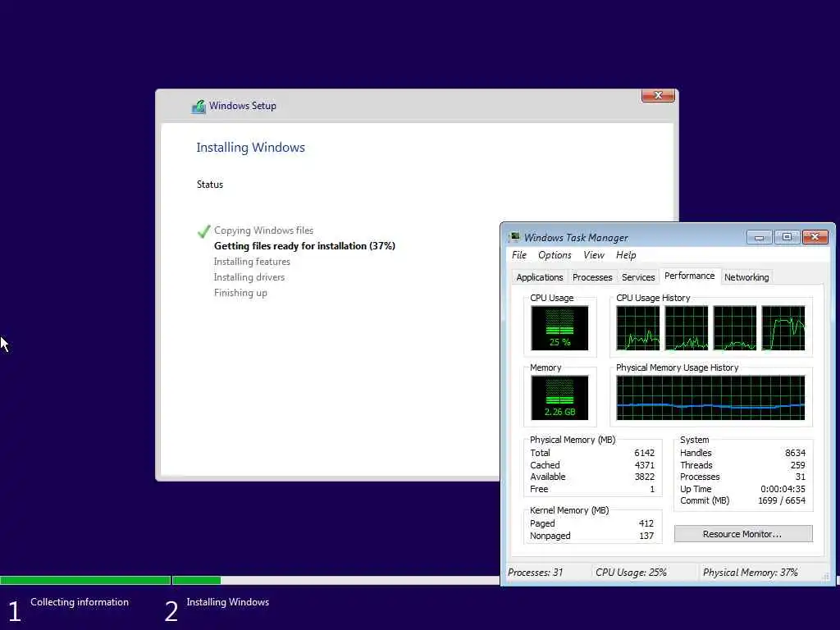The image size is (840, 630).
Task: Click 'Finishing up' status line
Action: (x=240, y=293)
